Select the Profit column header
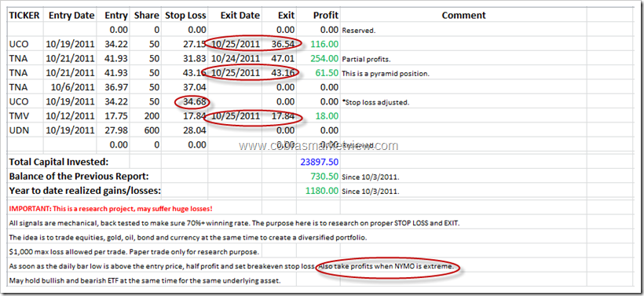Viewport: 644px width, 296px height. pyautogui.click(x=326, y=16)
